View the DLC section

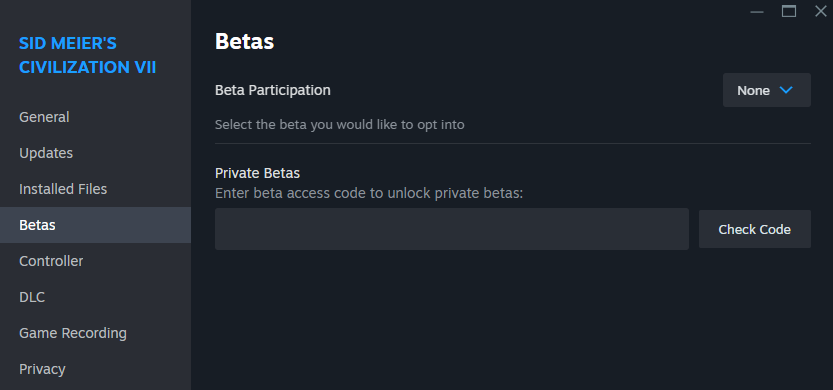95,297
